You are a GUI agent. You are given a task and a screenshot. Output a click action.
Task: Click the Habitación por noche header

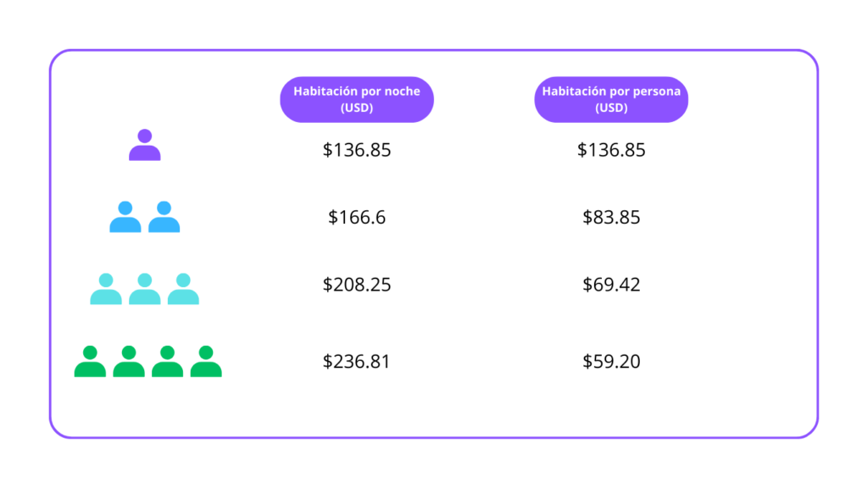357,100
